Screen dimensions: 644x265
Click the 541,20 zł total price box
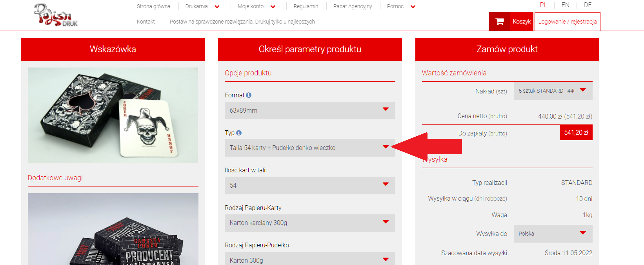[576, 133]
